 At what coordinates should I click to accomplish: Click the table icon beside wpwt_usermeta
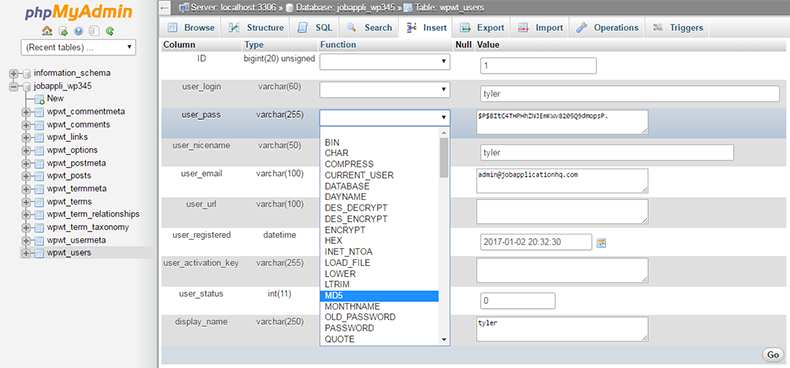pos(39,240)
